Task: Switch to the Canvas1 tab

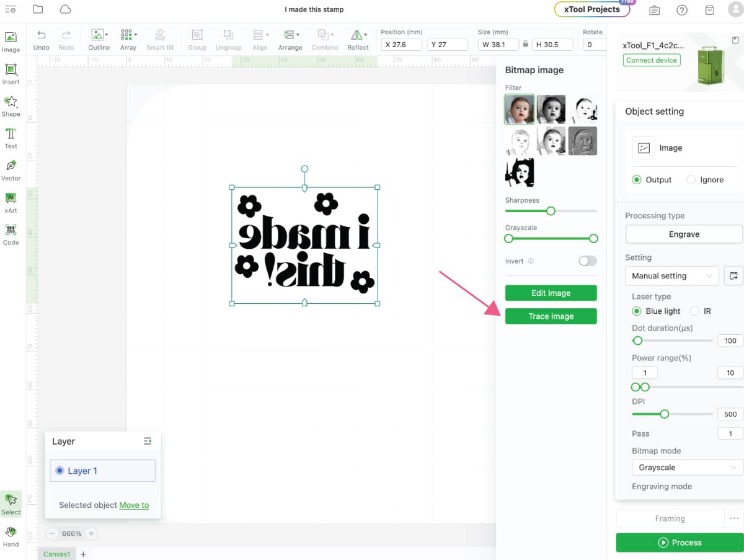Action: pos(57,554)
